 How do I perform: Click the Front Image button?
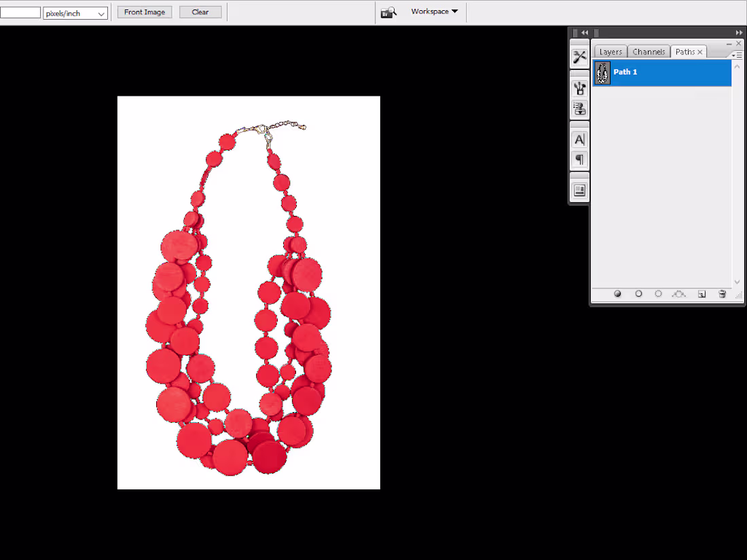144,12
